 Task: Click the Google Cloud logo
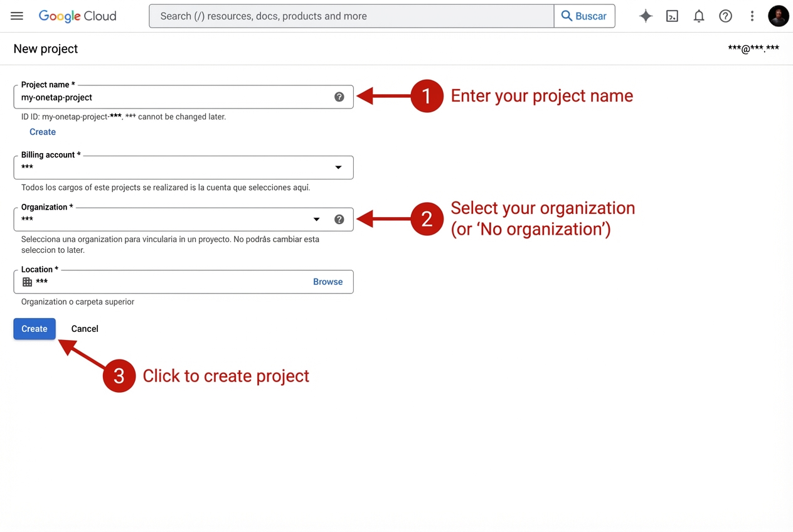point(77,16)
